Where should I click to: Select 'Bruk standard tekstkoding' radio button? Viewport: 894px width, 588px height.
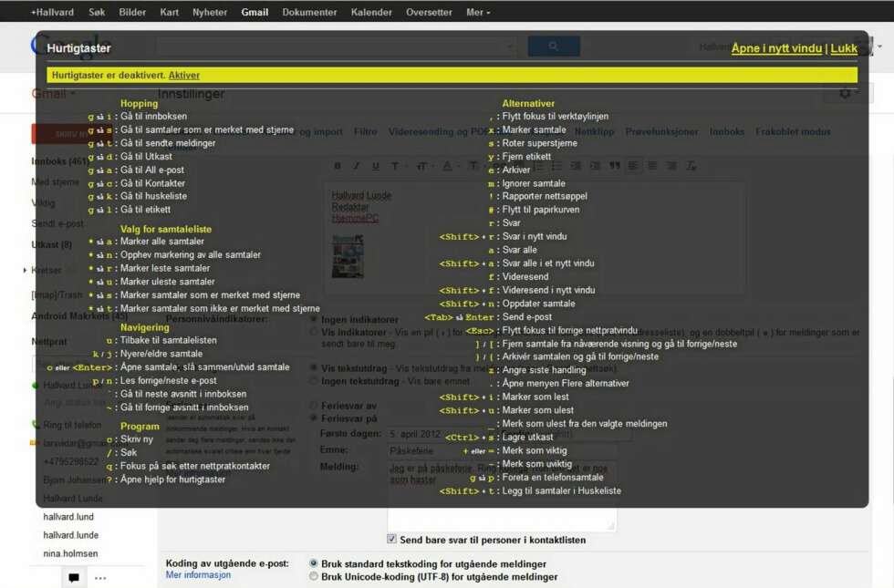313,563
